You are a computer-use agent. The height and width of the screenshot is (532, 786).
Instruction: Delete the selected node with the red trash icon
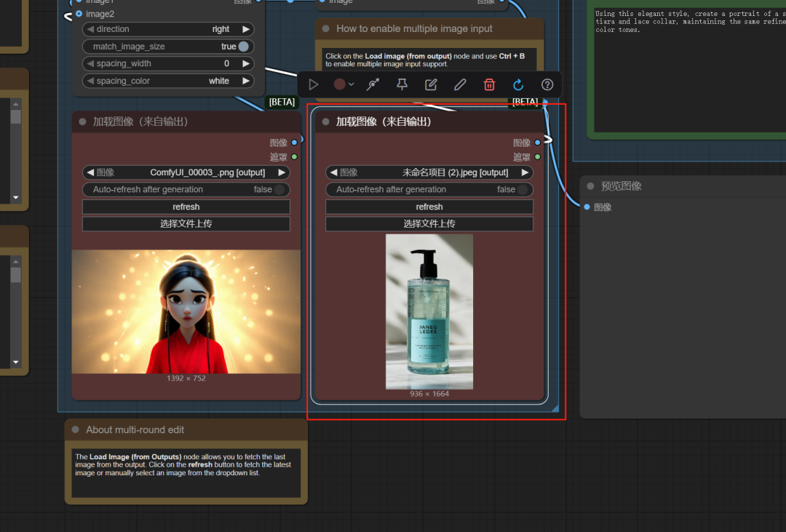click(489, 84)
